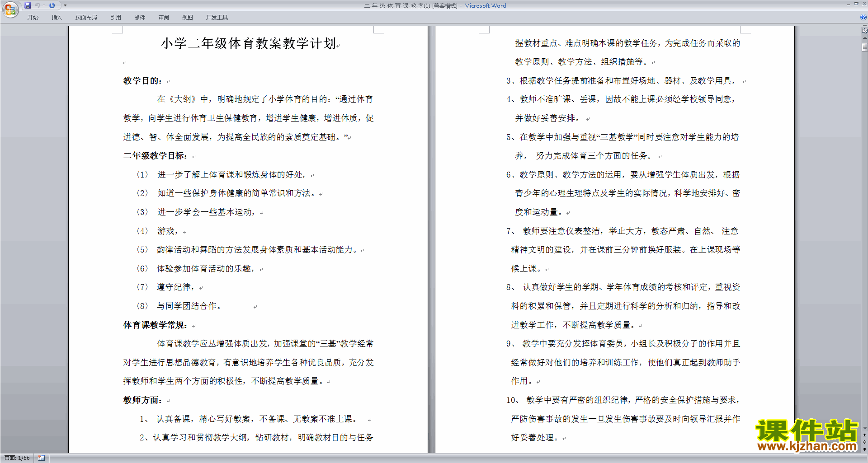Screen dimensions: 868x463
Task: Click the right-page line 8、认真做好学生的学期
Action: click(623, 287)
